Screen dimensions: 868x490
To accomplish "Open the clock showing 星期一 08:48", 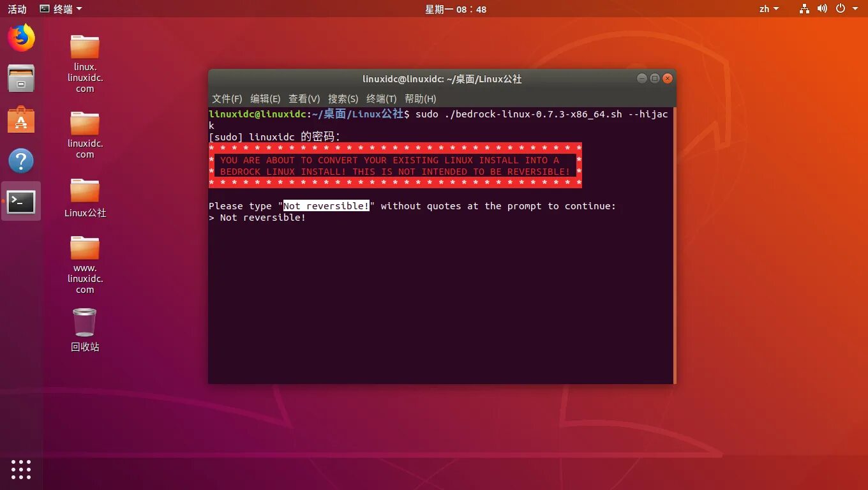I will click(456, 9).
